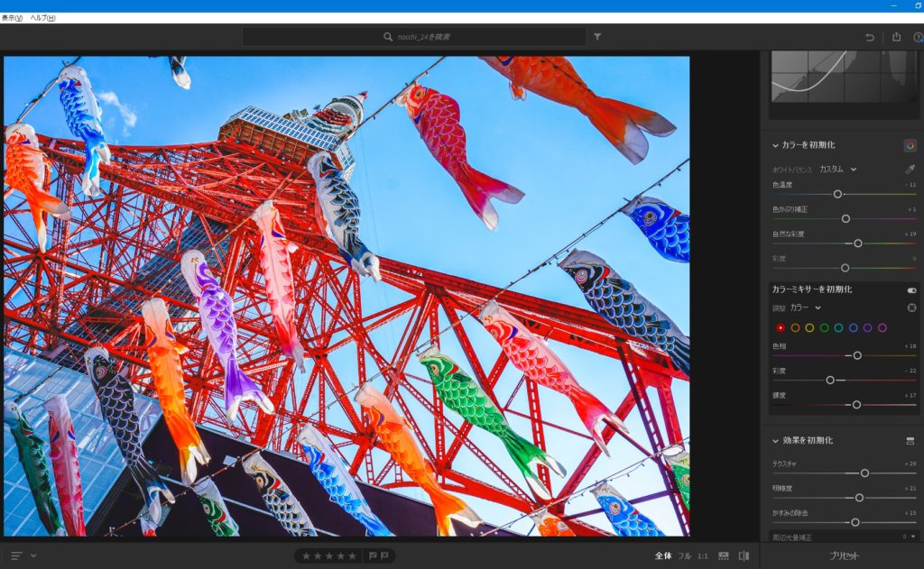Click the 色かぶり補正 slider handle
Screen dimensions: 924x569
(x=845, y=218)
